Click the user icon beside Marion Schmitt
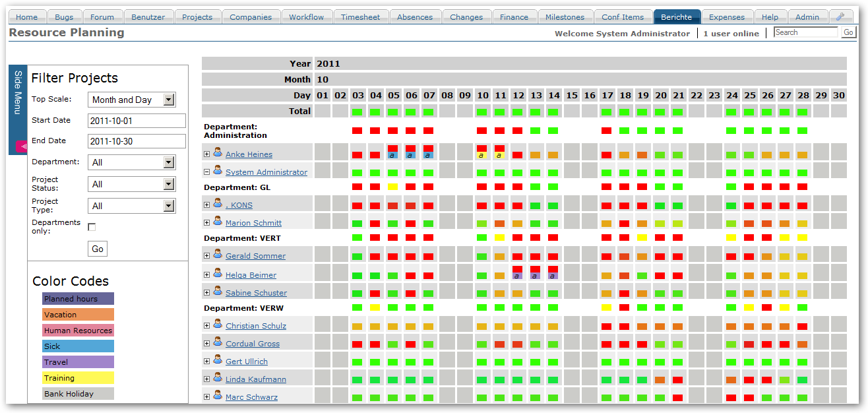Screen dimensions: 868x413 click(x=218, y=223)
